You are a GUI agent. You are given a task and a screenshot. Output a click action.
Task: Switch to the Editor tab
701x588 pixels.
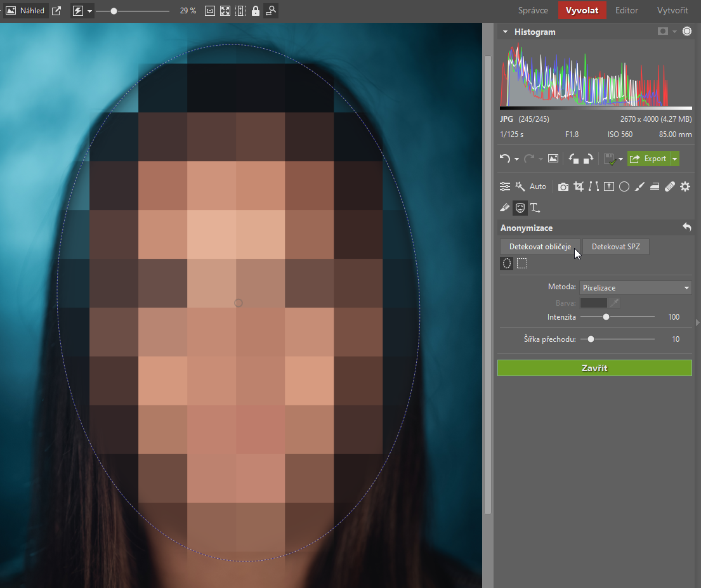[x=626, y=10]
